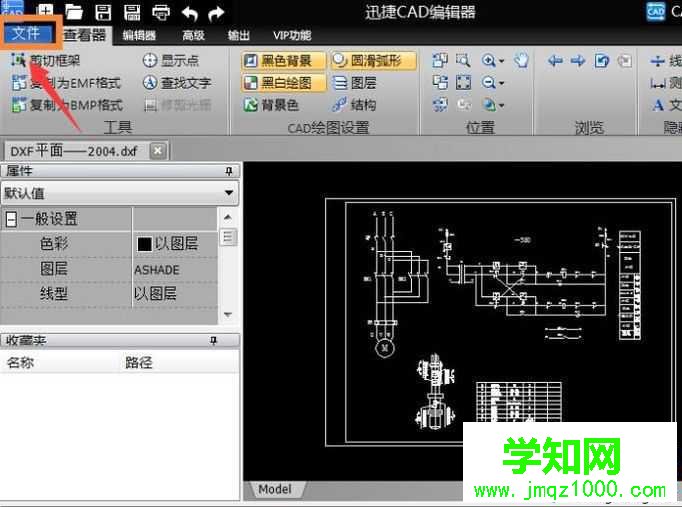Click the 背景色 button
This screenshot has height=507, width=682.
271,105
